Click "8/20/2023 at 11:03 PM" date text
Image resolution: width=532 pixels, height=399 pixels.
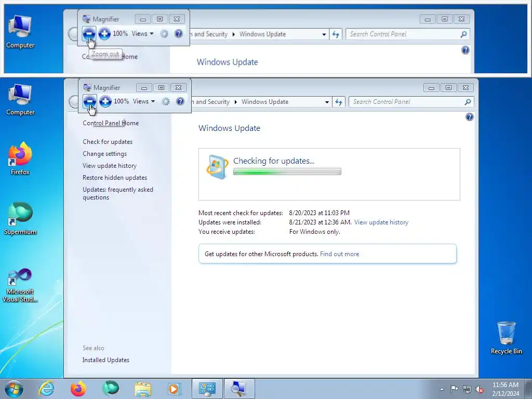(320, 212)
